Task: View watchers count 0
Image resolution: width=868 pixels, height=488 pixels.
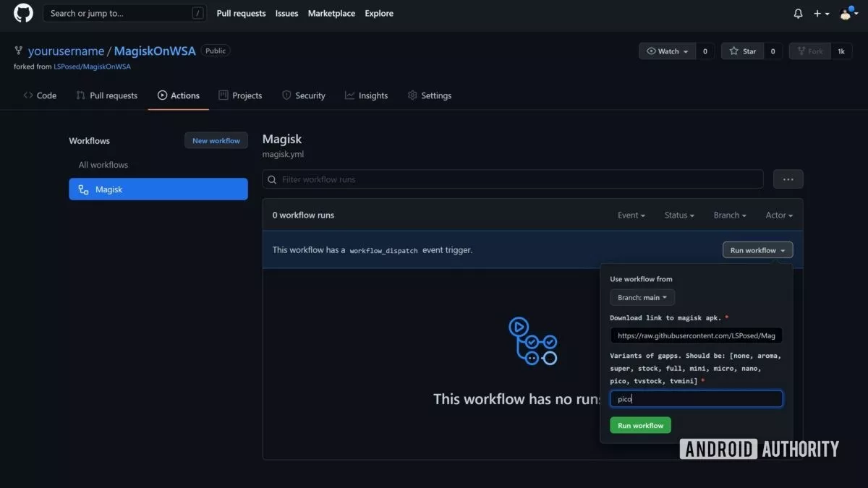Action: pyautogui.click(x=705, y=51)
